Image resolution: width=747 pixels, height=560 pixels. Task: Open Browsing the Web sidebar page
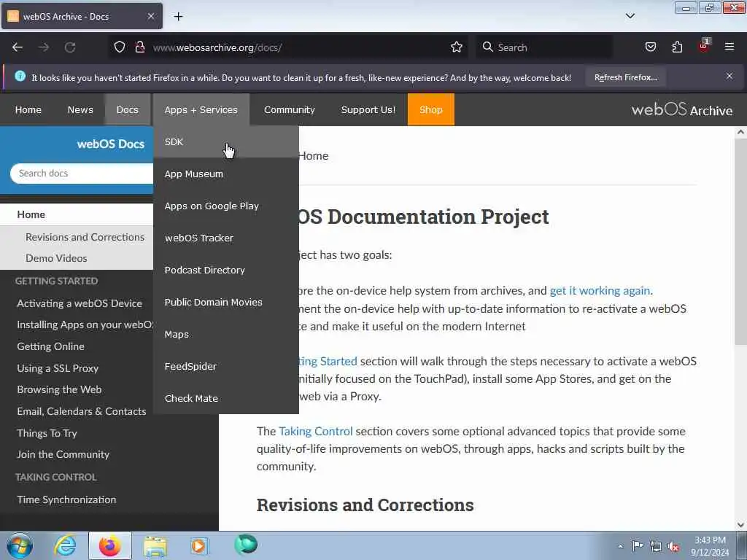point(59,389)
